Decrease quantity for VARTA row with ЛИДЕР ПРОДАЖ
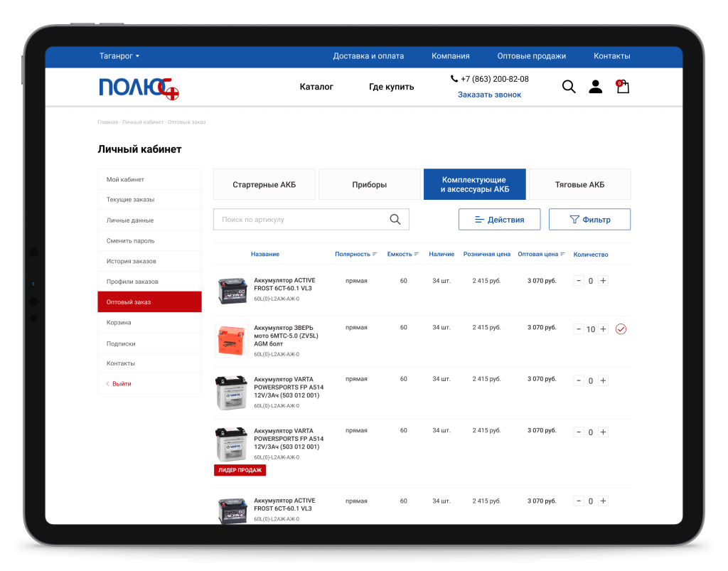Viewport: 728px width, 571px height. 579,432
